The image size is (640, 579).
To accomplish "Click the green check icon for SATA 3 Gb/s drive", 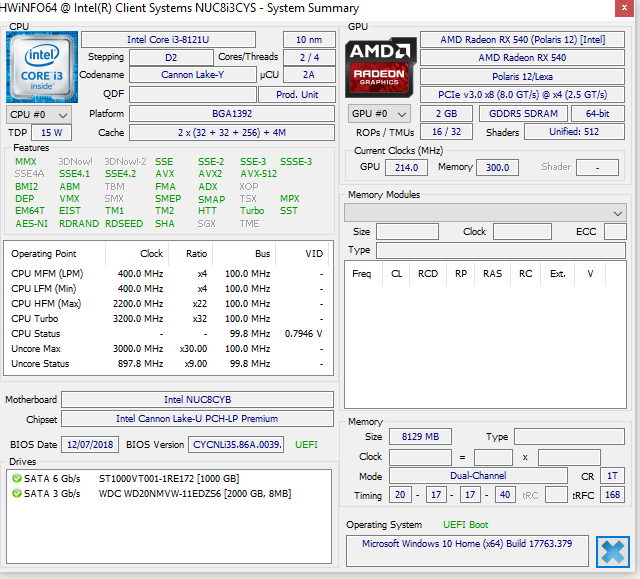I will [17, 493].
